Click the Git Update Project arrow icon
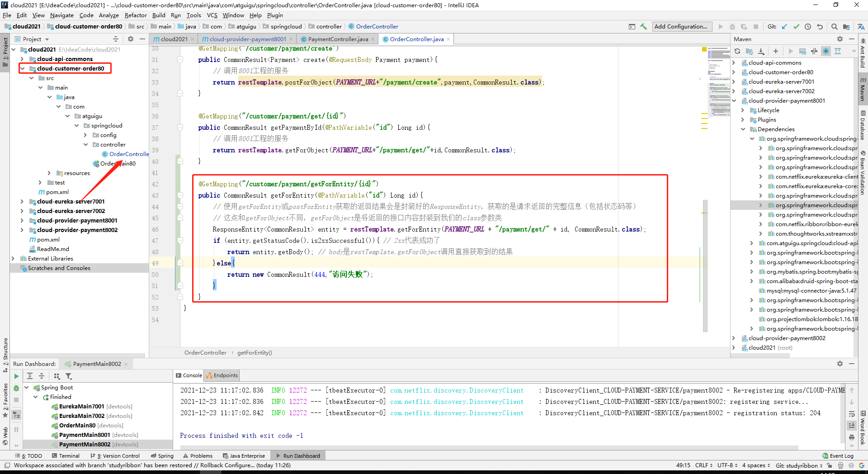The image size is (868, 474). coord(784,27)
